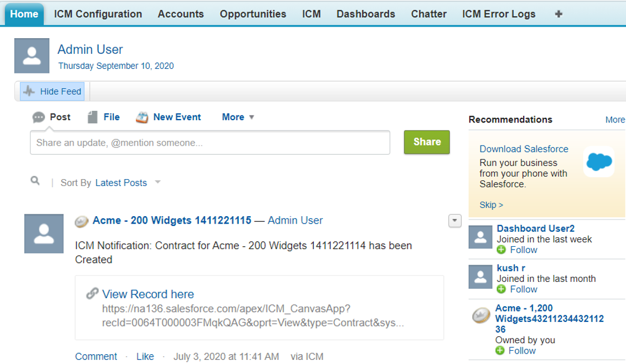626x364 pixels.
Task: Click the File document icon
Action: pos(92,117)
